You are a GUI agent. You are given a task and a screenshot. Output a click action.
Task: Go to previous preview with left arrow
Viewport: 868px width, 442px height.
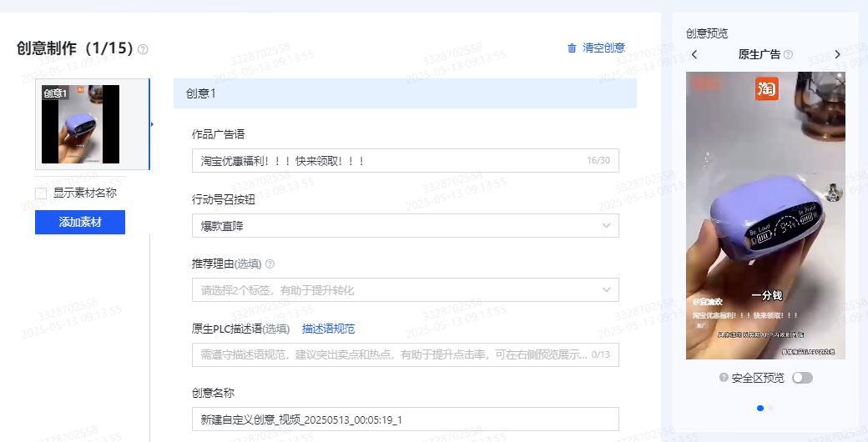[x=694, y=54]
